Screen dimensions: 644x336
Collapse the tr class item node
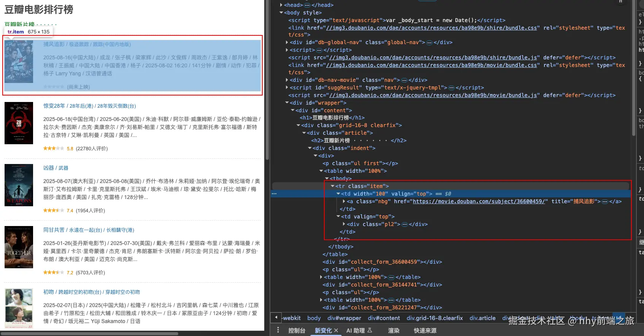[x=333, y=186]
